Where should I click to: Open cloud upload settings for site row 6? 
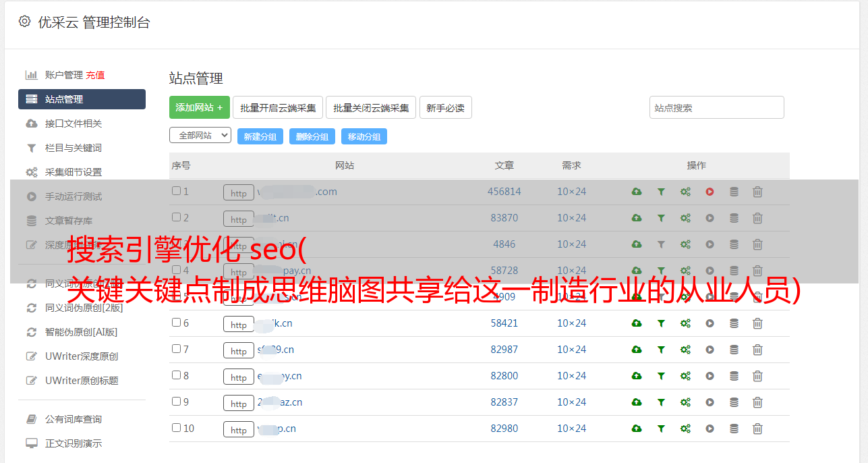point(637,323)
